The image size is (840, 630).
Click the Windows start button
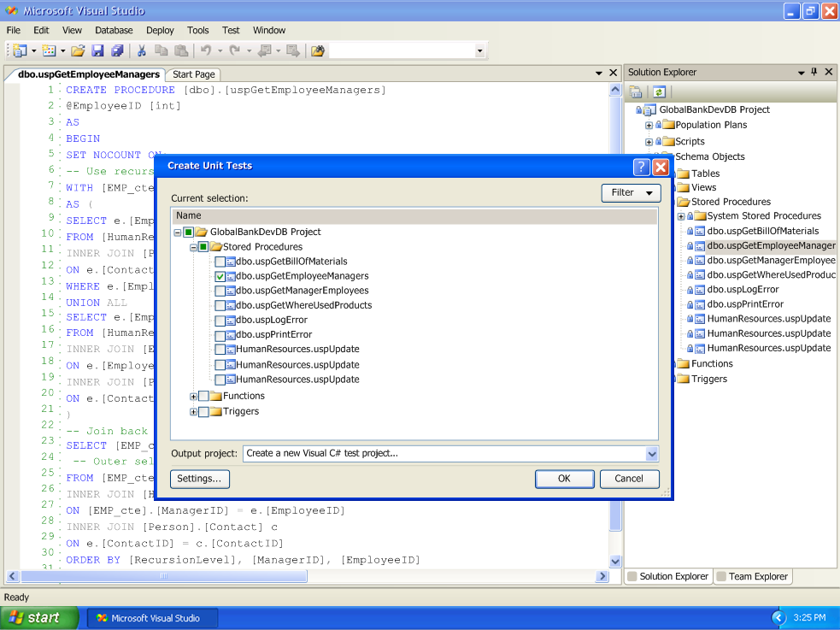point(38,618)
